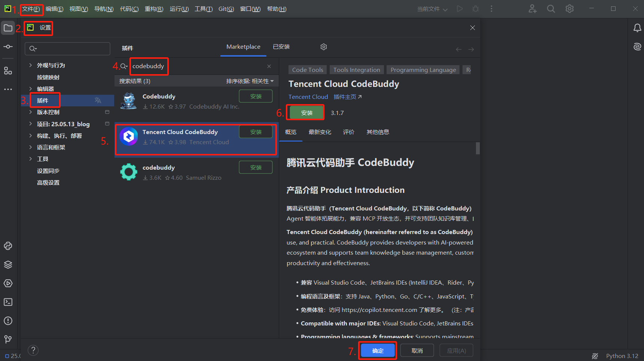Close the Settings dialog
The height and width of the screenshot is (361, 644).
point(473,28)
